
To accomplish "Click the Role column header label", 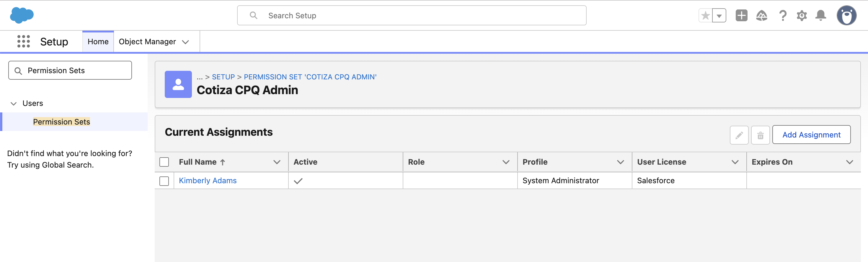I will [x=416, y=162].
